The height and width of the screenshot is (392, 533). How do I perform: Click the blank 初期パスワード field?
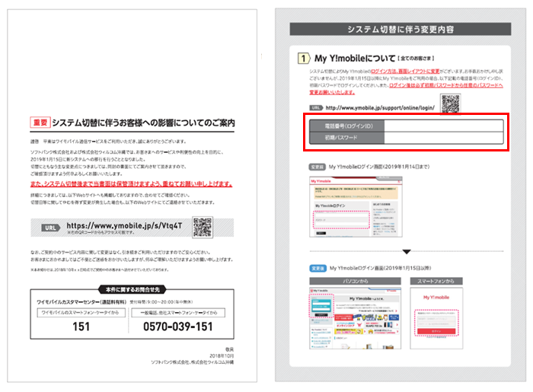point(443,139)
